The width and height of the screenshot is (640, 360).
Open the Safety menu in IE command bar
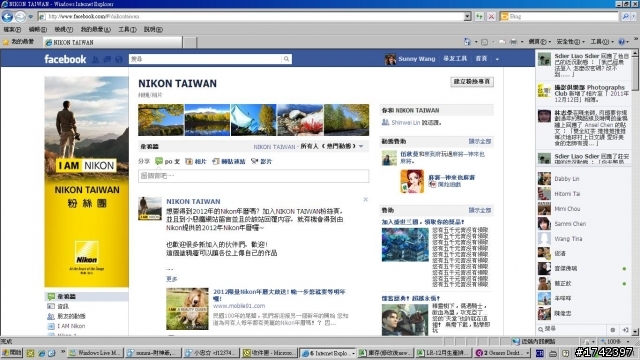(570, 42)
